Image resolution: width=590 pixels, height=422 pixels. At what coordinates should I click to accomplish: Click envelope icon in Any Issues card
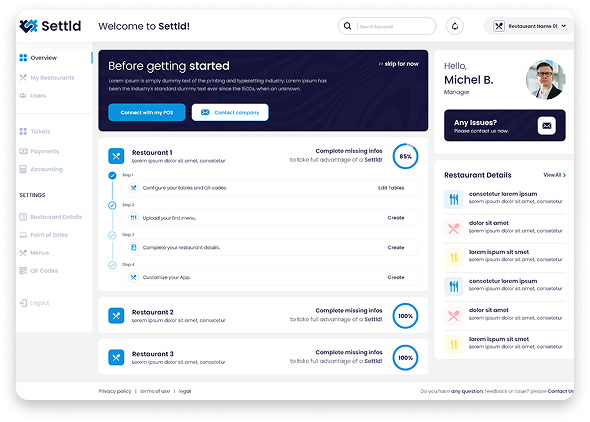coord(547,126)
